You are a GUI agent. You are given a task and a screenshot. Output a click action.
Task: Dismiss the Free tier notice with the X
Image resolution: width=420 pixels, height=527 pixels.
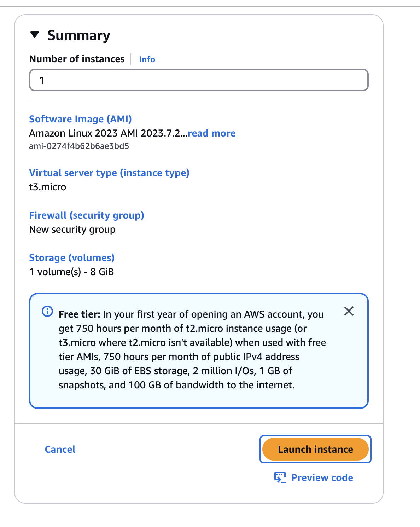[x=349, y=311]
